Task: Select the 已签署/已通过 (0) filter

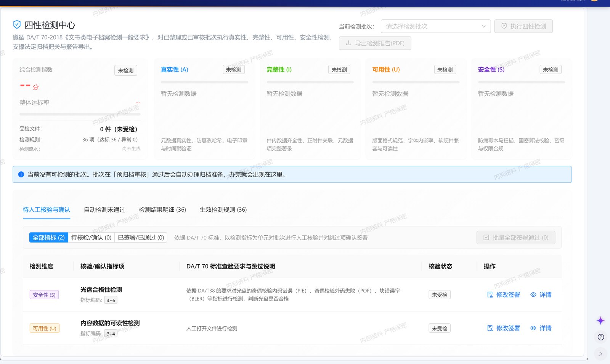Action: (141, 238)
